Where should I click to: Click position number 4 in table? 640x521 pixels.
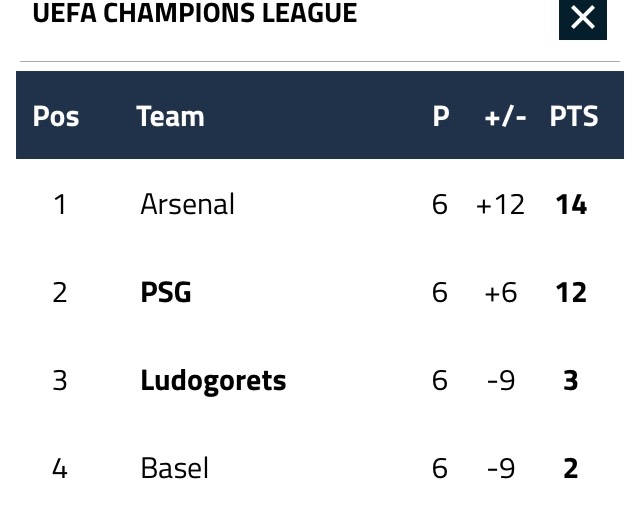60,468
